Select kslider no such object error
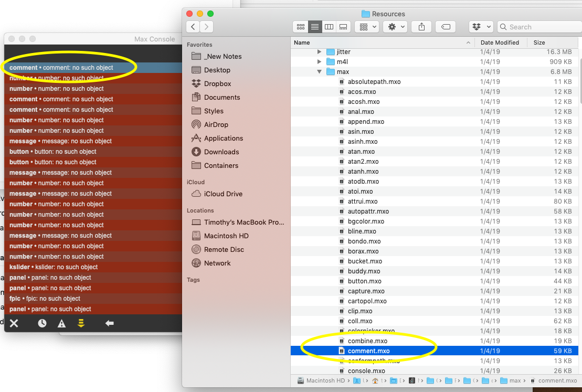The height and width of the screenshot is (392, 582). coord(93,267)
